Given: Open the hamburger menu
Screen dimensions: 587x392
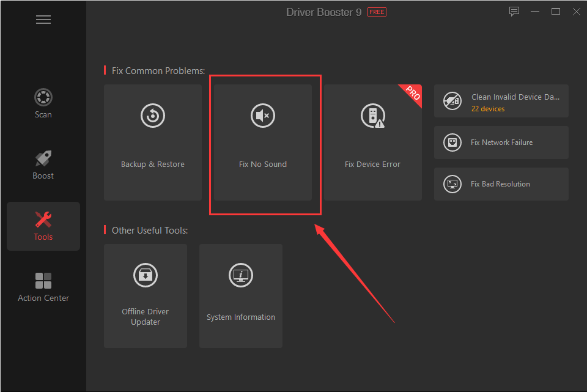Looking at the screenshot, I should coord(43,20).
